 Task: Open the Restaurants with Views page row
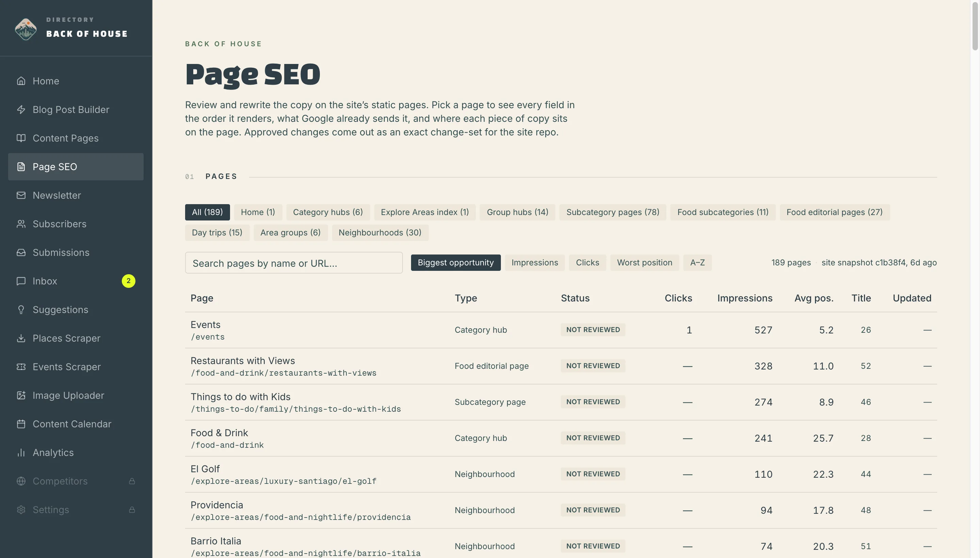click(561, 366)
